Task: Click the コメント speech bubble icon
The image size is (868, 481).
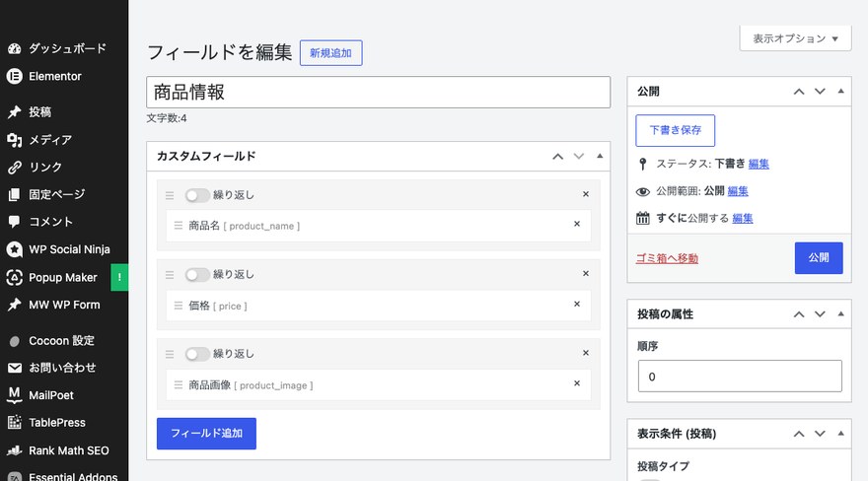Action: [x=15, y=222]
